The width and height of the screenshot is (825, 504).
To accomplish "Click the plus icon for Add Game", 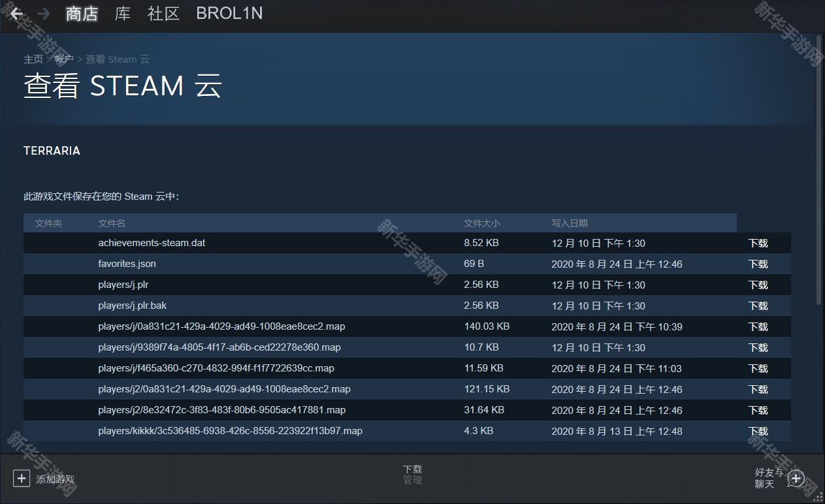I will pyautogui.click(x=22, y=479).
